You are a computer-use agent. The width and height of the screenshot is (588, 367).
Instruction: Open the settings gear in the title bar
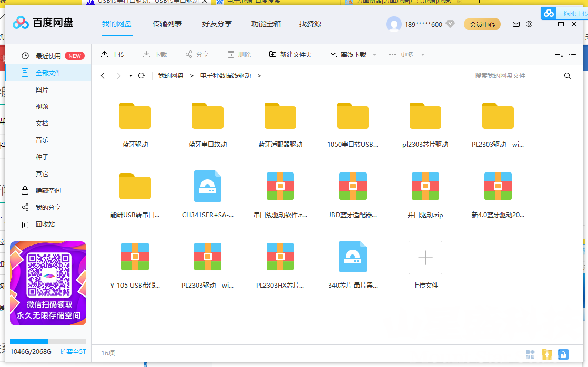[x=529, y=24]
